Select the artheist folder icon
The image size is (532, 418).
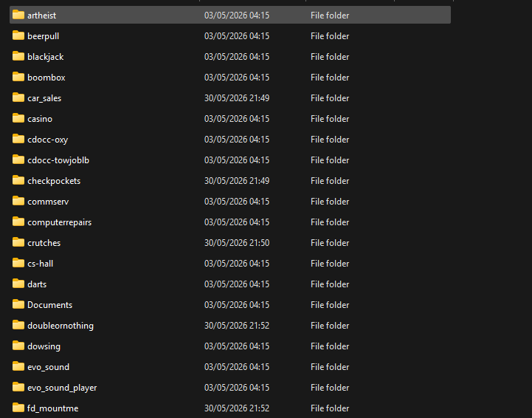(x=18, y=15)
